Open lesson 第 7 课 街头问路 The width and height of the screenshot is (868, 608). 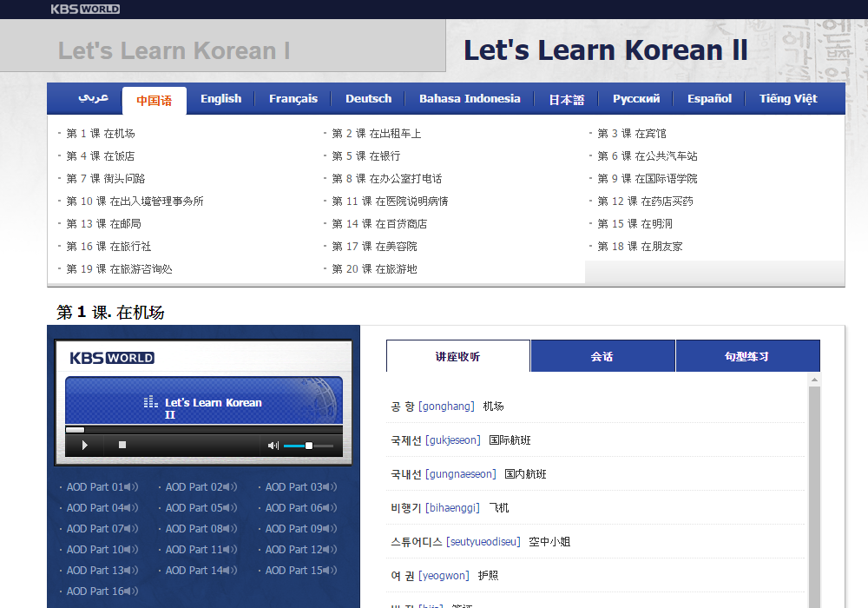(x=106, y=179)
